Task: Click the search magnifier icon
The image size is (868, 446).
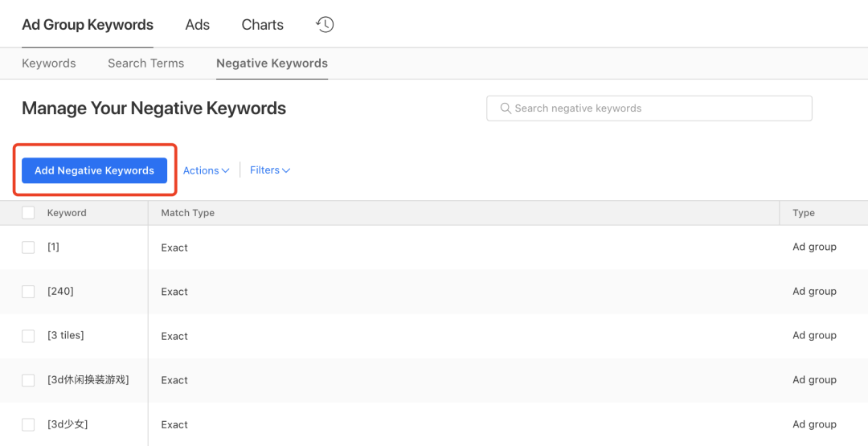Action: coord(506,108)
